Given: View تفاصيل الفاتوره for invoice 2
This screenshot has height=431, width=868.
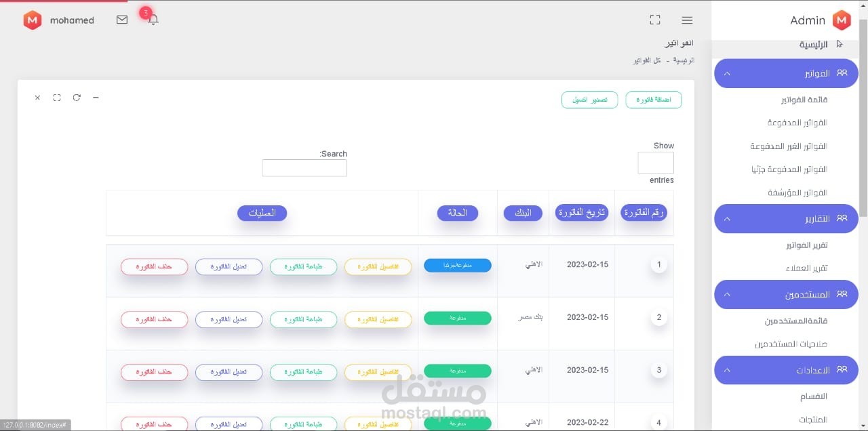Looking at the screenshot, I should click(378, 319).
